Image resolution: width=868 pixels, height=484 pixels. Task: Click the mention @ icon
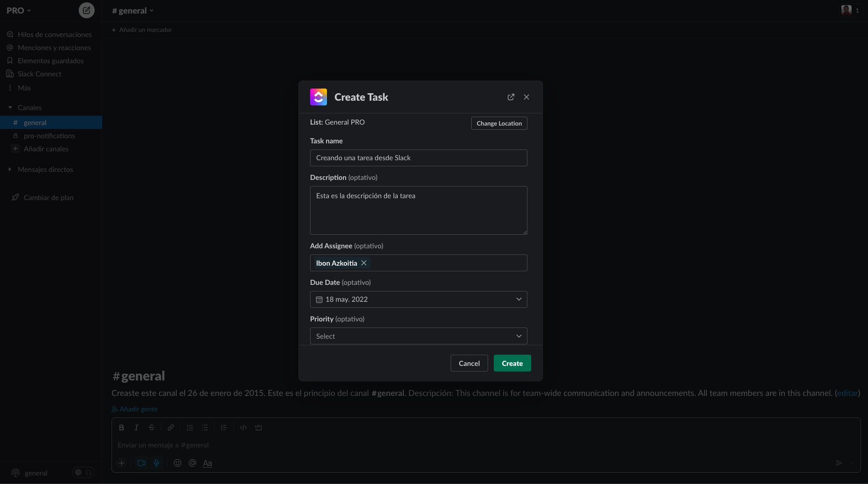(x=193, y=463)
